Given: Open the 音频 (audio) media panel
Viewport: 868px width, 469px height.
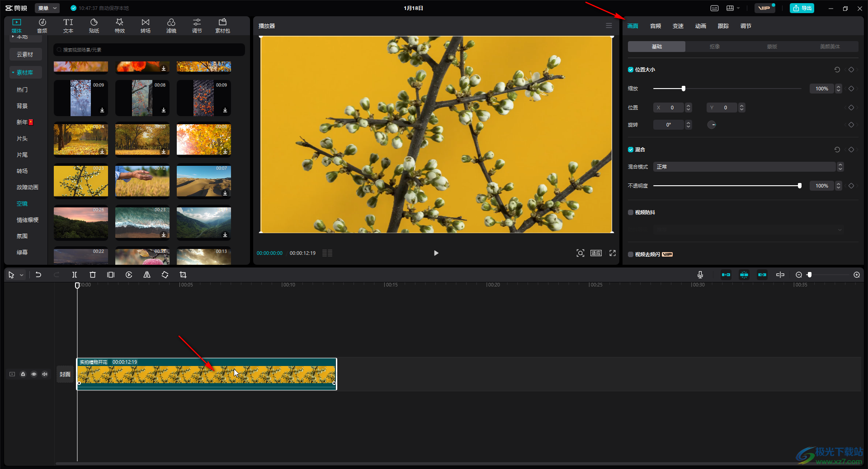Looking at the screenshot, I should (x=42, y=26).
